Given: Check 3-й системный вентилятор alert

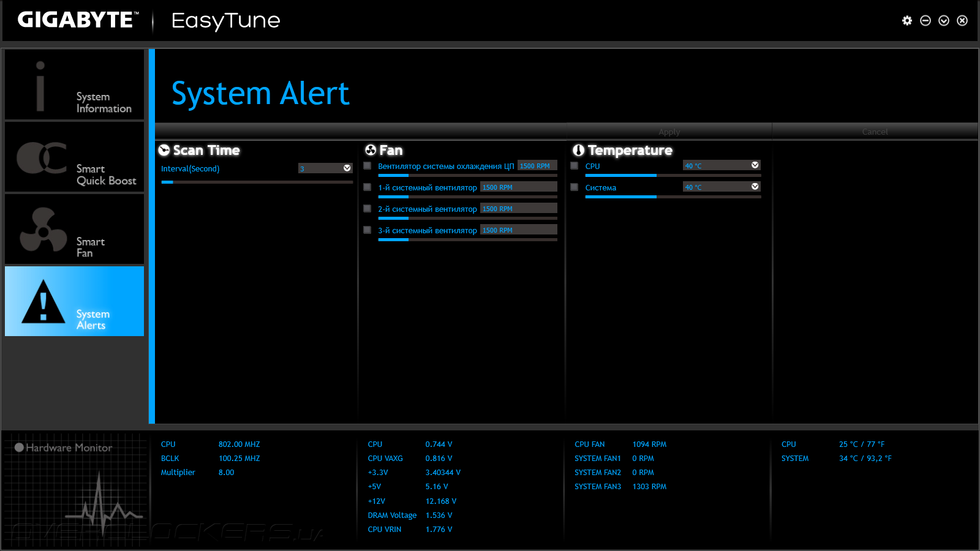Looking at the screenshot, I should 367,230.
